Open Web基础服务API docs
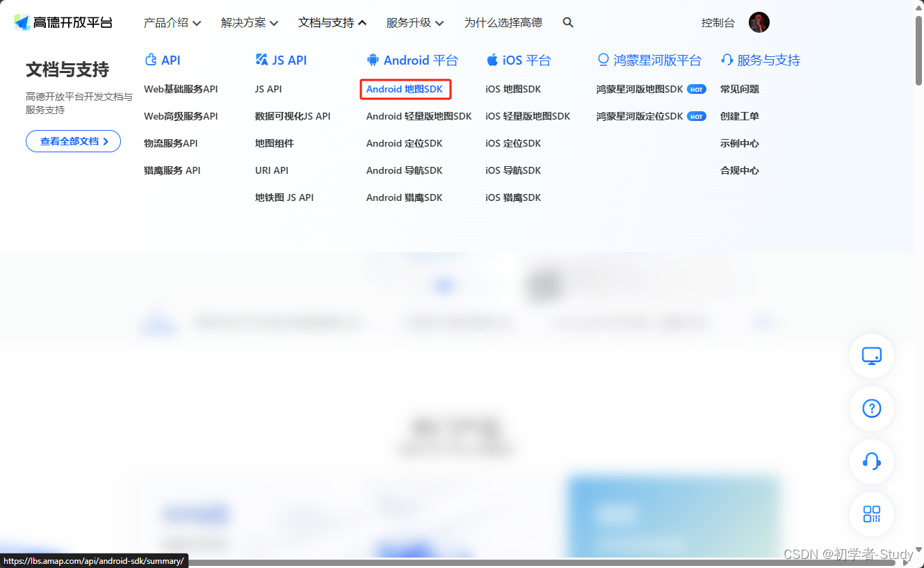Image resolution: width=924 pixels, height=568 pixels. [x=181, y=89]
